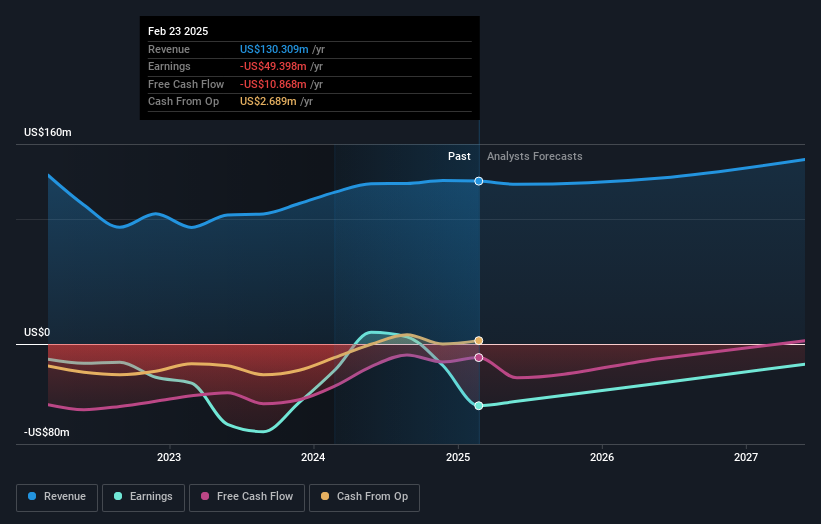
Task: Click the 2024 x-axis label
Action: (313, 457)
